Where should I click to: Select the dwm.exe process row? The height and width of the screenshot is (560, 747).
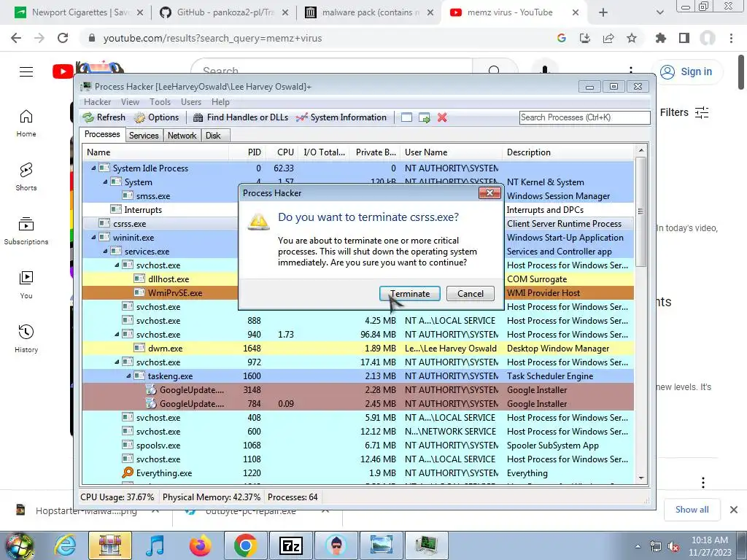point(357,348)
